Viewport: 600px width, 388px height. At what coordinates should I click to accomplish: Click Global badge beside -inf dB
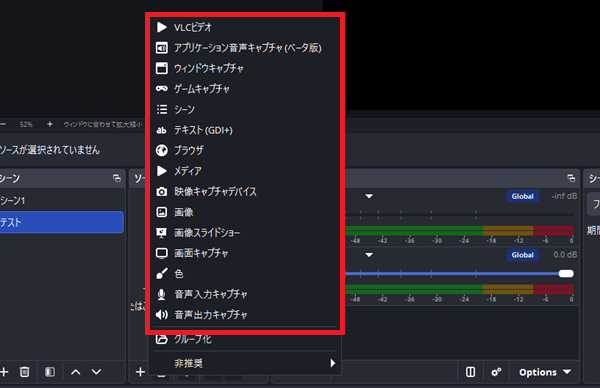(x=523, y=196)
